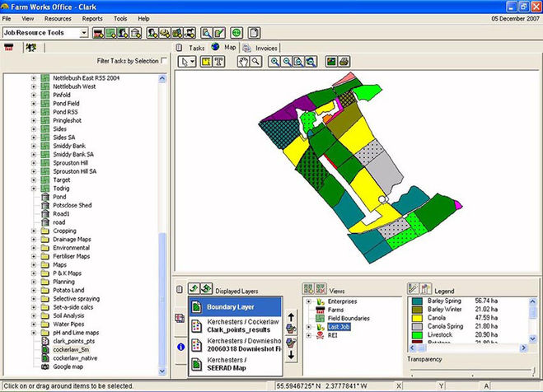Select Field Boundaries in Views

(x=349, y=319)
